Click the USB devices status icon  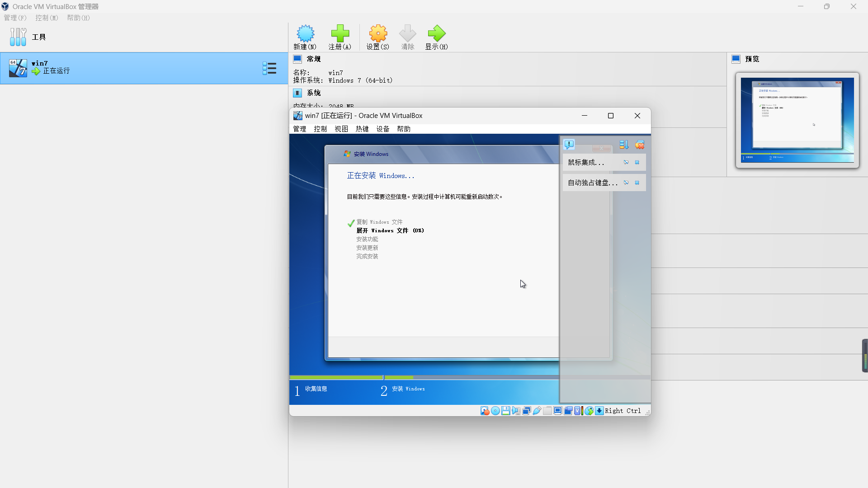[x=537, y=411]
